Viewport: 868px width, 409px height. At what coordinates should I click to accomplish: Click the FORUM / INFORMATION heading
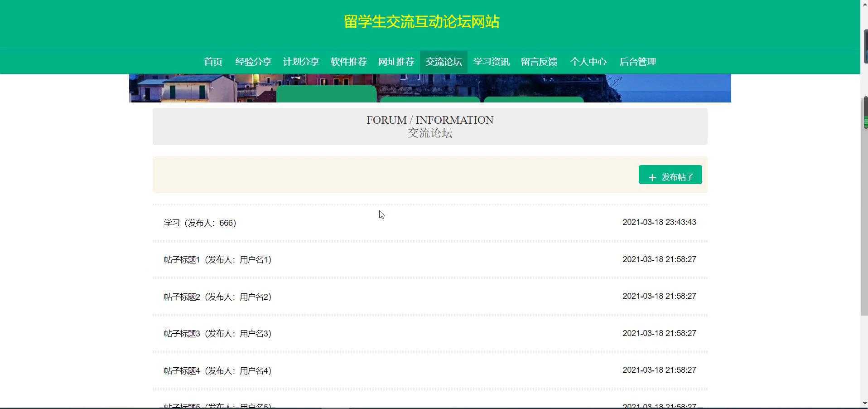[x=430, y=120]
